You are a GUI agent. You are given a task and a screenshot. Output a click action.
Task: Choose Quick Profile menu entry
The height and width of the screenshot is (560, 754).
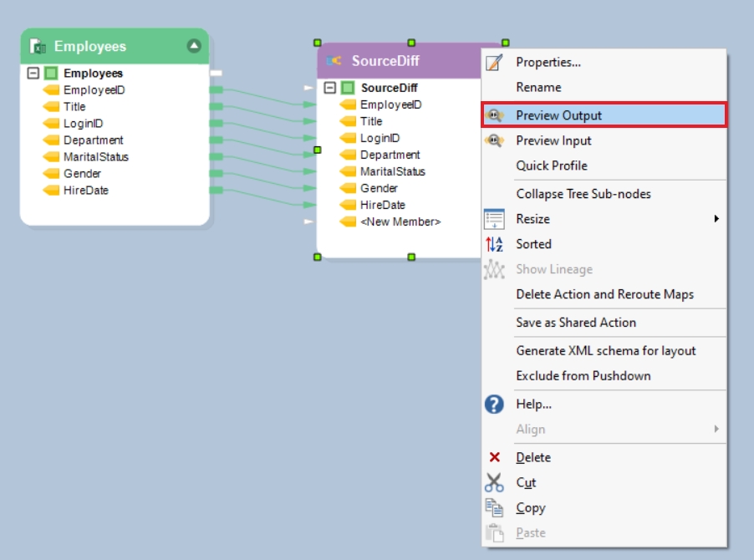click(x=551, y=165)
